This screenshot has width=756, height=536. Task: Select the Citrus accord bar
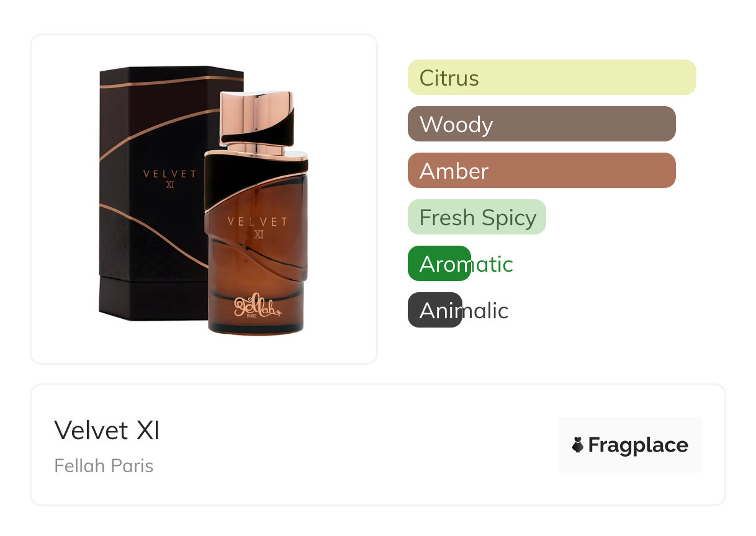point(551,78)
